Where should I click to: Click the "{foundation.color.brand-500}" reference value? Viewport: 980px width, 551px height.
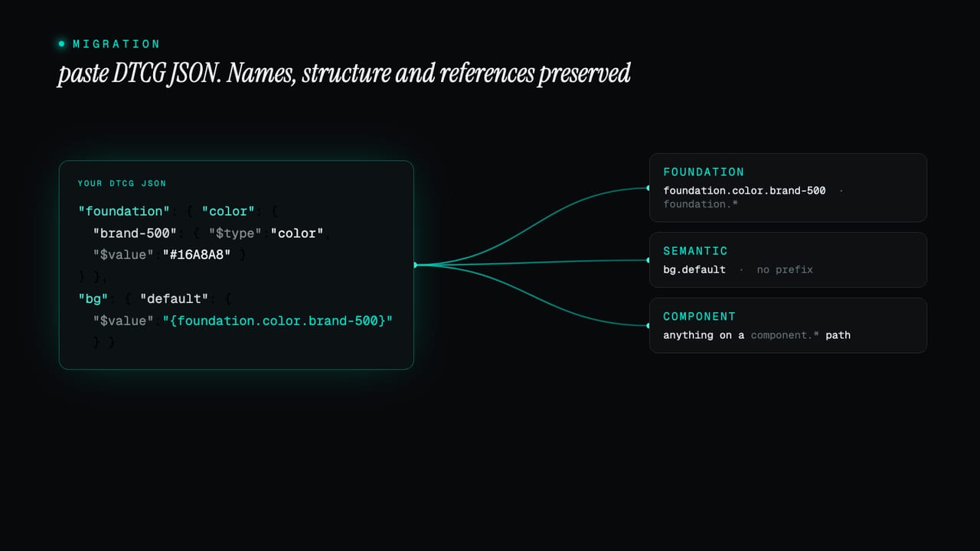click(277, 321)
